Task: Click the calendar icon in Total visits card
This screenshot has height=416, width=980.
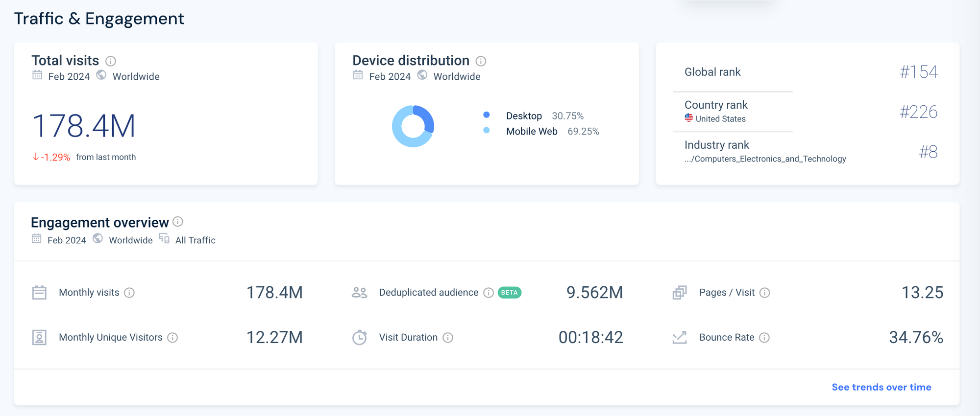Action: [x=37, y=75]
